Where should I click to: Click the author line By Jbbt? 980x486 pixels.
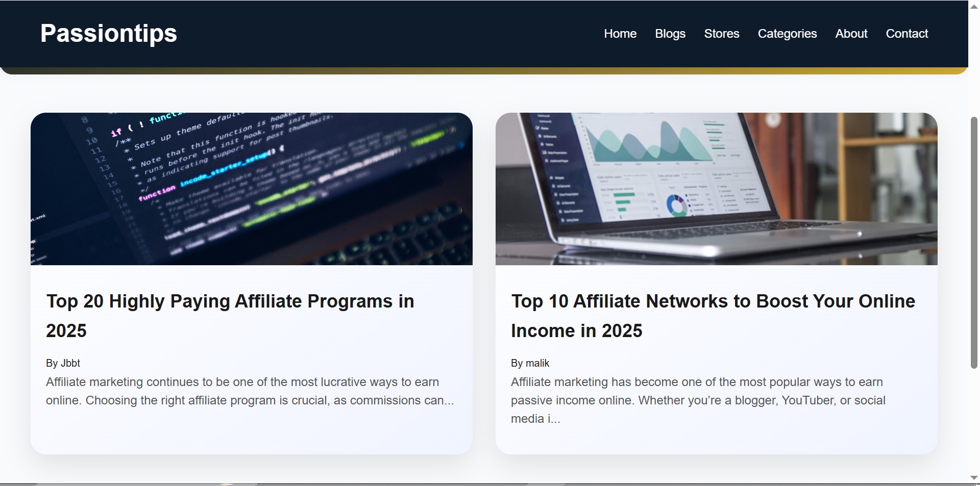click(x=63, y=363)
